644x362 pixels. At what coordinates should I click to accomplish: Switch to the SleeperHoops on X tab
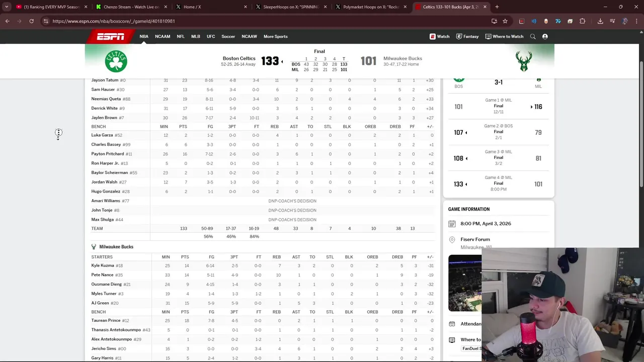pyautogui.click(x=290, y=7)
